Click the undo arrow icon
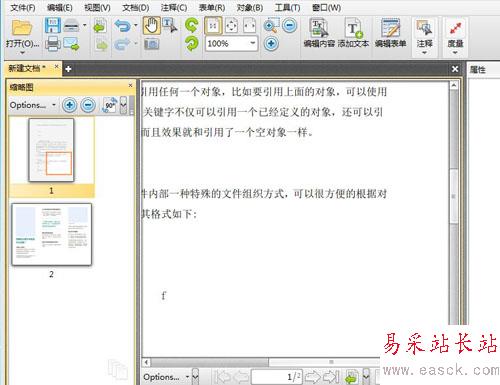 point(122,26)
